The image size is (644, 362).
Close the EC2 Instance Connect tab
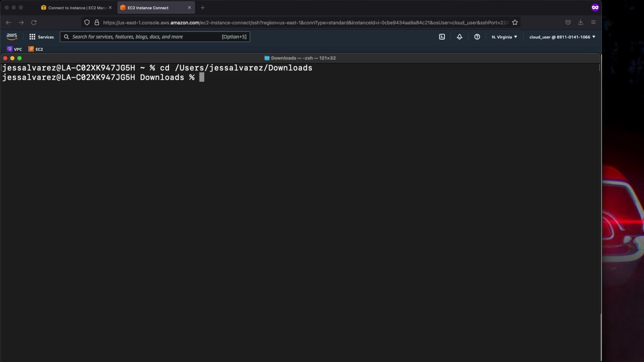click(x=190, y=8)
